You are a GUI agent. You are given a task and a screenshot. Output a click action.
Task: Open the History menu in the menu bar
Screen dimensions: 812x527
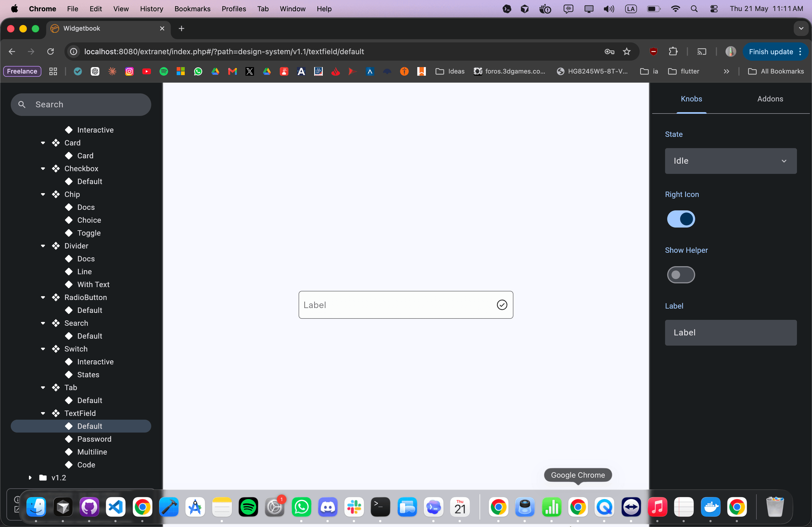click(151, 9)
